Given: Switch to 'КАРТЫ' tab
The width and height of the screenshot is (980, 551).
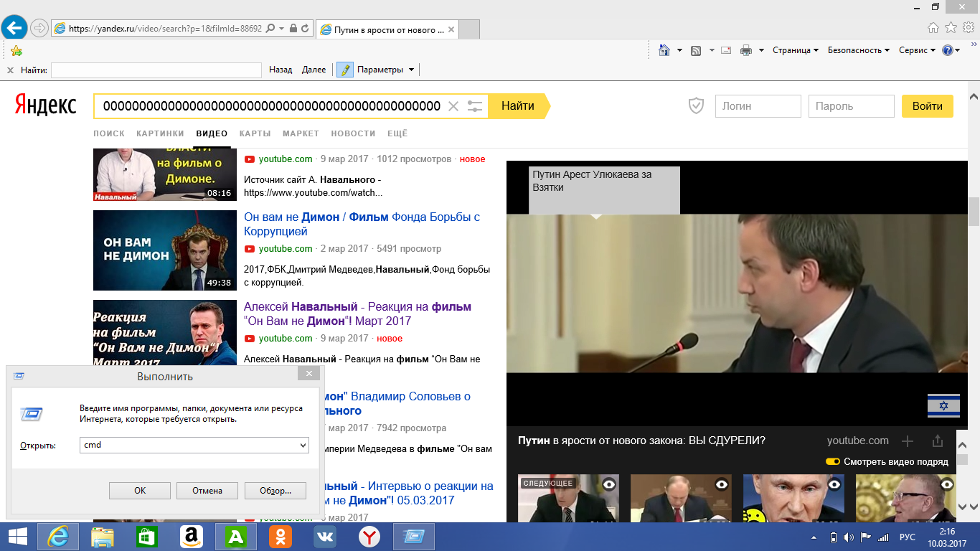Looking at the screenshot, I should 255,133.
